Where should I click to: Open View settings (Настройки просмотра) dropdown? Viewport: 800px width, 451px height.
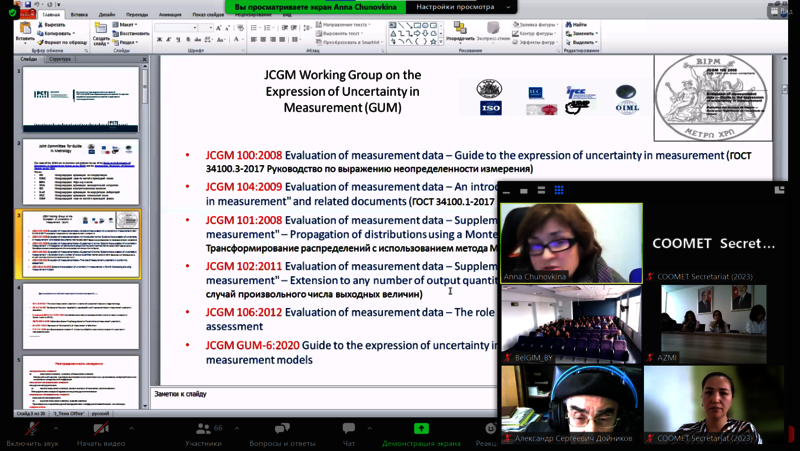[462, 7]
